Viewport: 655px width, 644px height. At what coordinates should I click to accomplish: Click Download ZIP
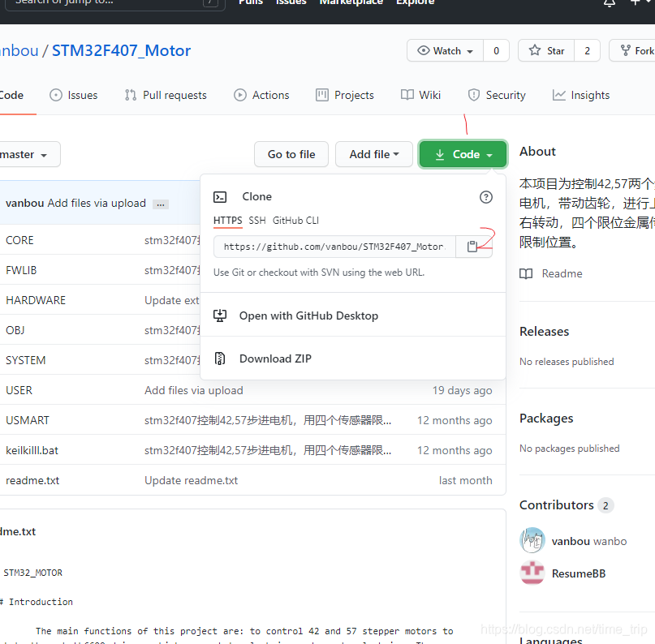pos(275,358)
